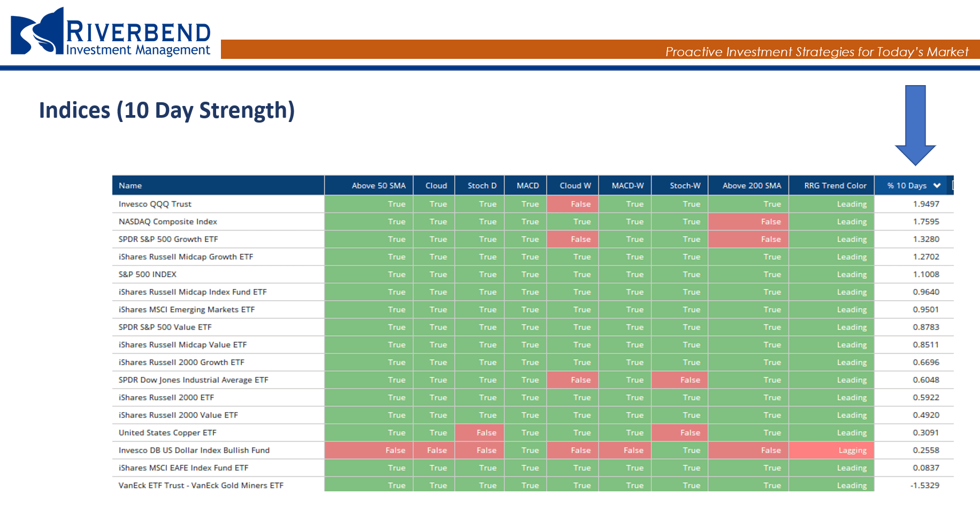This screenshot has height=509, width=980.
Task: Click the 0.6696 percent value
Action: pos(926,362)
